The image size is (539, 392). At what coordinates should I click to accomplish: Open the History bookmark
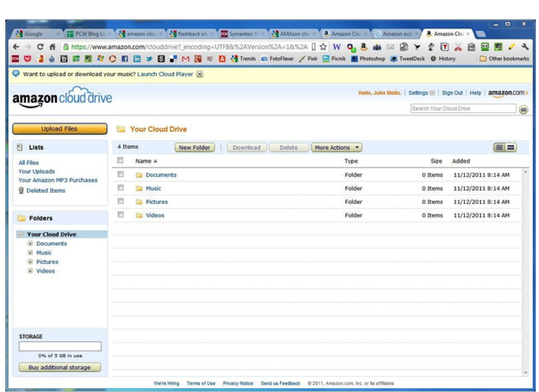point(443,59)
